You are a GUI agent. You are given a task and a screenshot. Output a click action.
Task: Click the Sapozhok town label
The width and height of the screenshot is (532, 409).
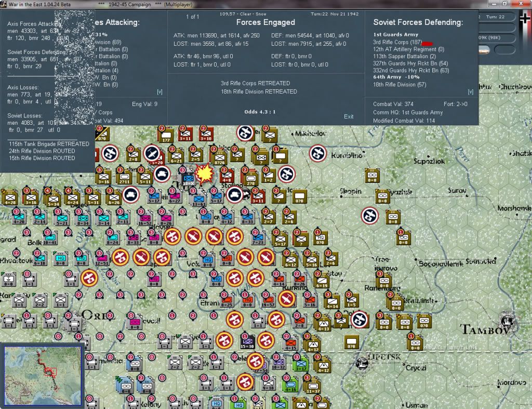429,161
